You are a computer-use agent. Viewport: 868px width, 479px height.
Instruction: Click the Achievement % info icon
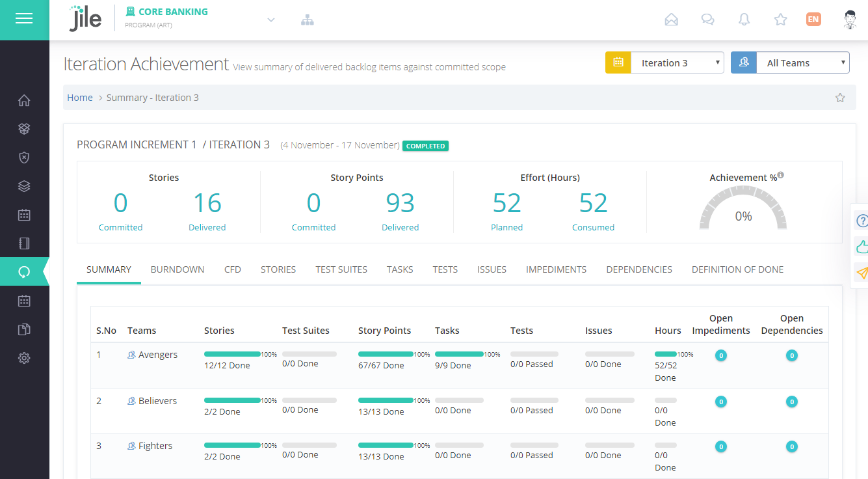click(x=780, y=175)
